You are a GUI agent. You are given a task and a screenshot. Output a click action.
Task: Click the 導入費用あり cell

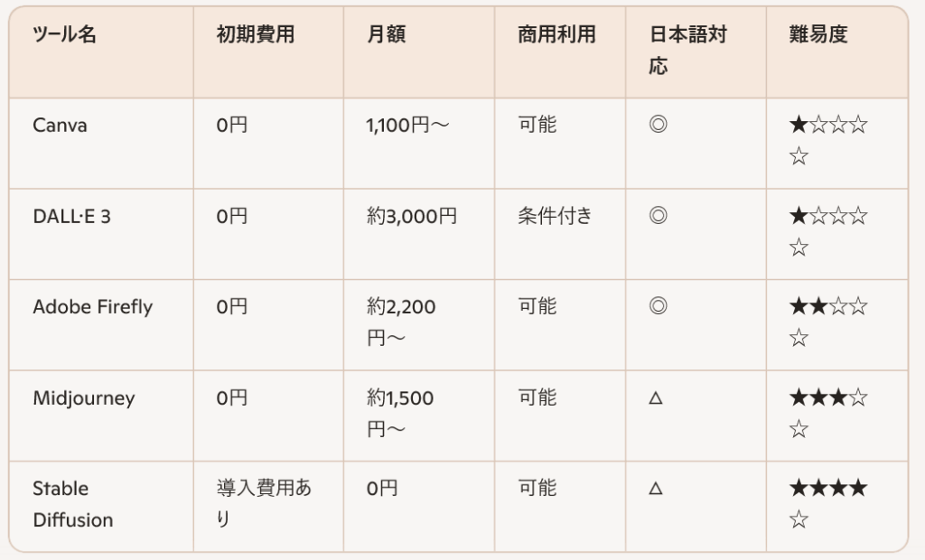coord(264,504)
